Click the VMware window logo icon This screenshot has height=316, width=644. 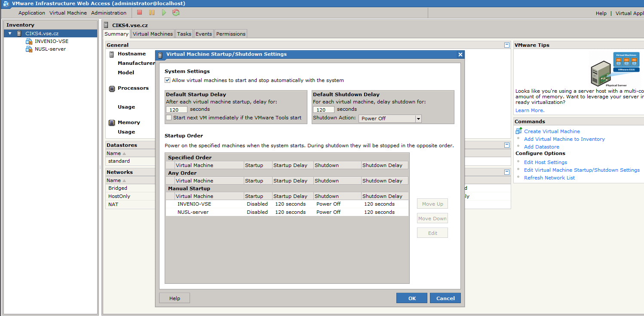click(x=6, y=3)
